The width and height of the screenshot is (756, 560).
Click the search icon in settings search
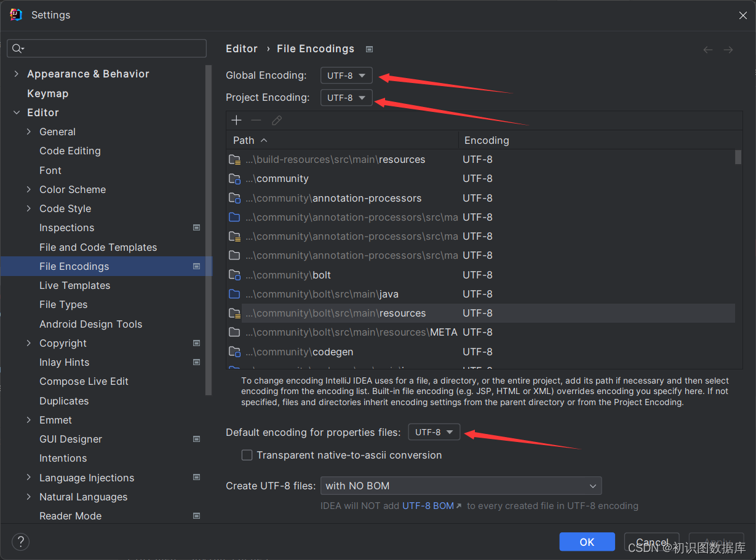click(18, 49)
